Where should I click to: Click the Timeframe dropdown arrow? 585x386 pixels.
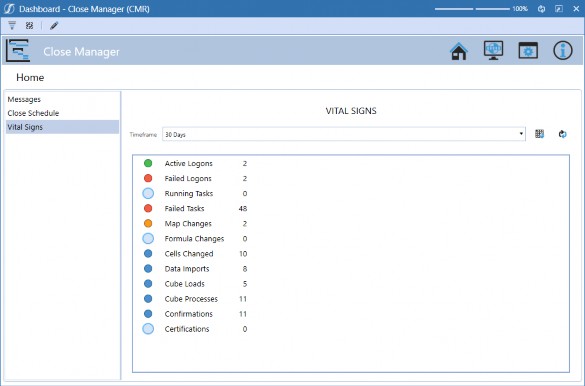coord(521,134)
